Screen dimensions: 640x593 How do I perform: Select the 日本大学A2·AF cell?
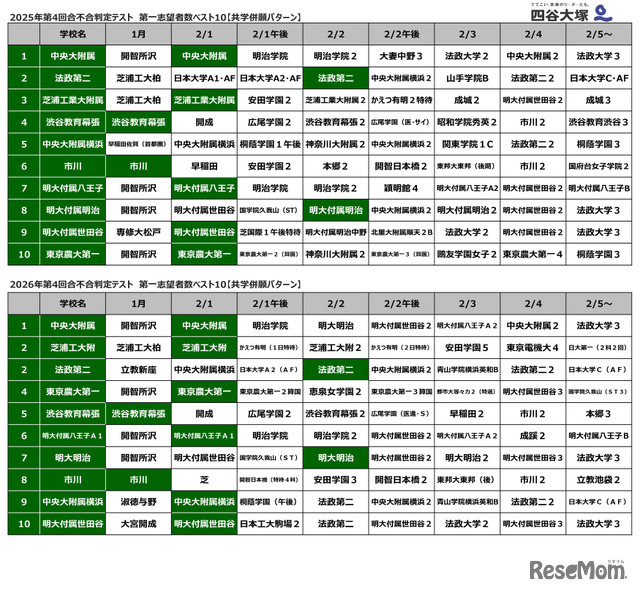point(270,78)
